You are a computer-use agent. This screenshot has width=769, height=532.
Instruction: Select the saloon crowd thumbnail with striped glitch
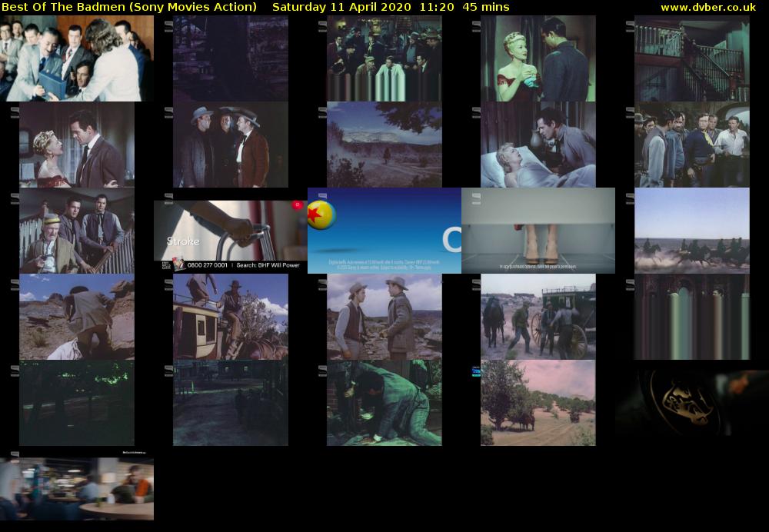[384, 58]
